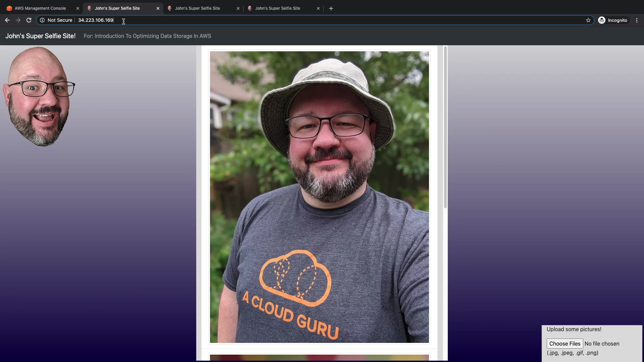Viewport: 644px width, 362px height.
Task: Click the gallery vertical scrollbar
Action: (x=445, y=127)
